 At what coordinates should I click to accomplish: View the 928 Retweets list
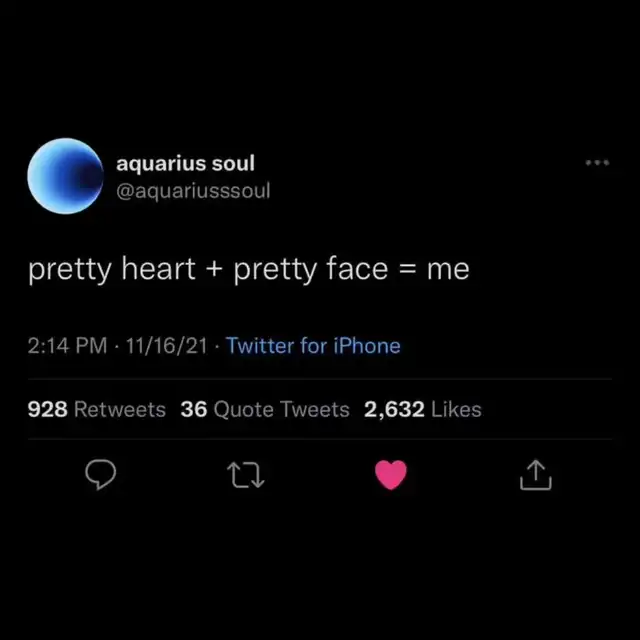[96, 409]
